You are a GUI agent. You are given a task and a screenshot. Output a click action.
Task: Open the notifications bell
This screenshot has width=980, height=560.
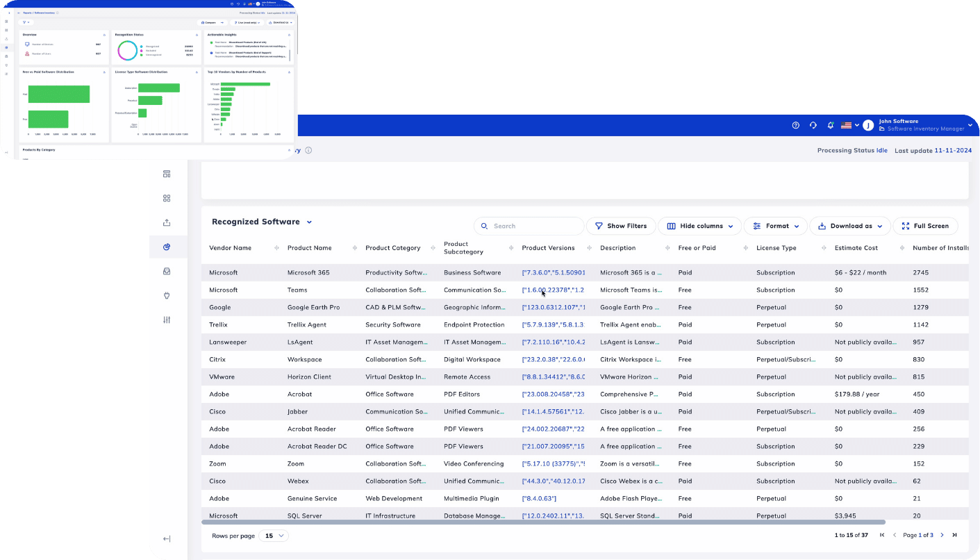[831, 126]
